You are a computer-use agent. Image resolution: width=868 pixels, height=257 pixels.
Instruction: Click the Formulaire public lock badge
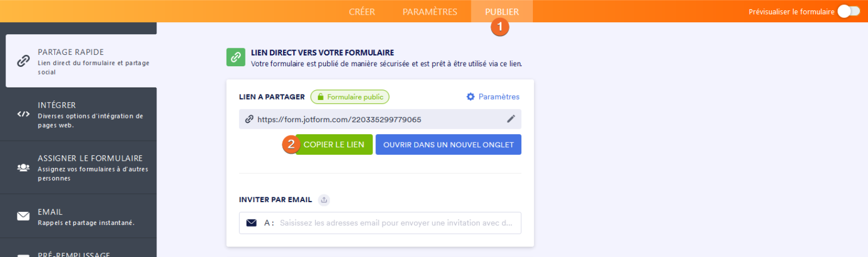(x=350, y=97)
